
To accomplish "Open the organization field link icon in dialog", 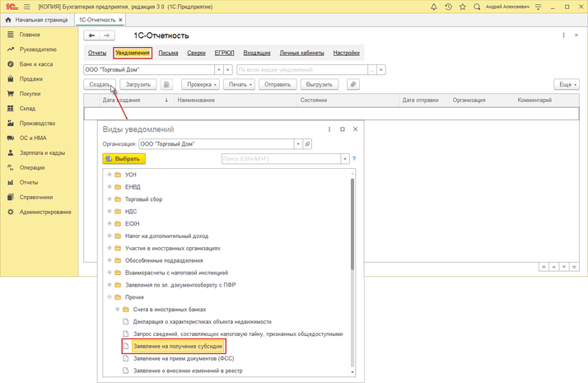I will 308,144.
